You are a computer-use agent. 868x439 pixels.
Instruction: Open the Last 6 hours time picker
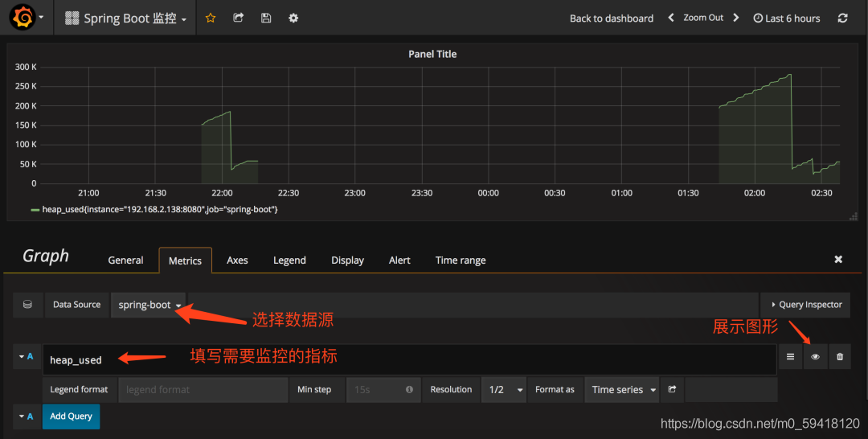(787, 18)
